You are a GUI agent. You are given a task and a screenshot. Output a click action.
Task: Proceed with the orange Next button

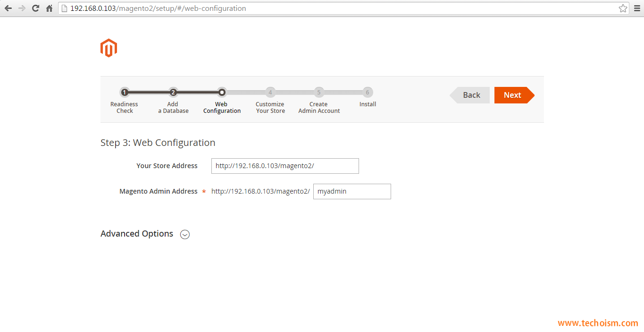pyautogui.click(x=514, y=95)
